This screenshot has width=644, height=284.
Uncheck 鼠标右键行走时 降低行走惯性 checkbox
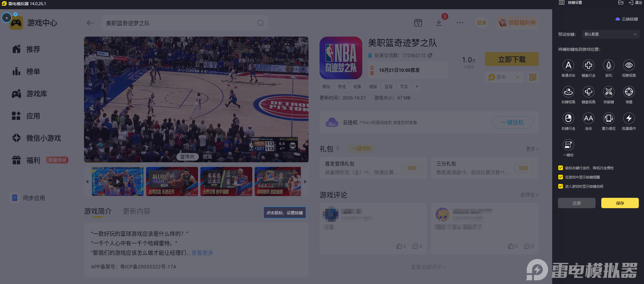(x=561, y=168)
